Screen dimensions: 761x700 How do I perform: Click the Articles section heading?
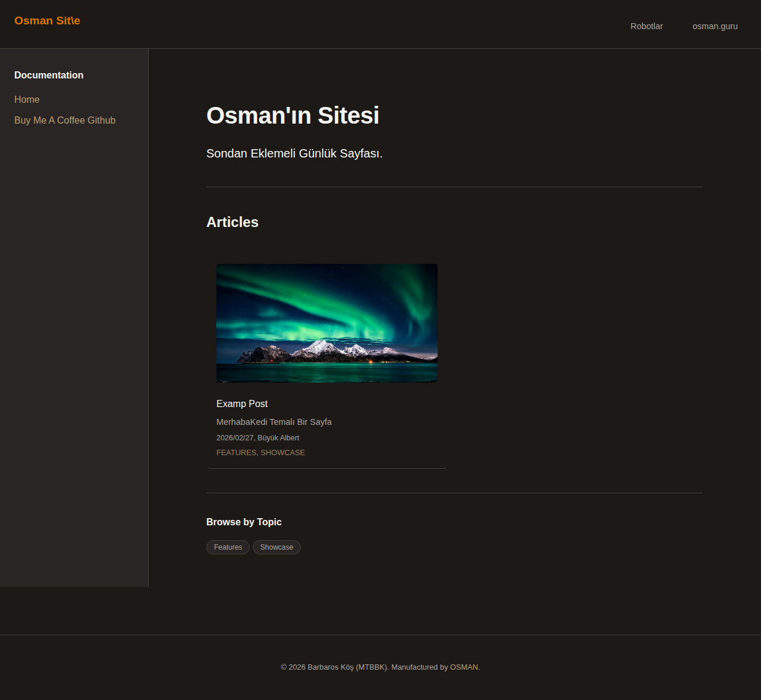pyautogui.click(x=232, y=222)
